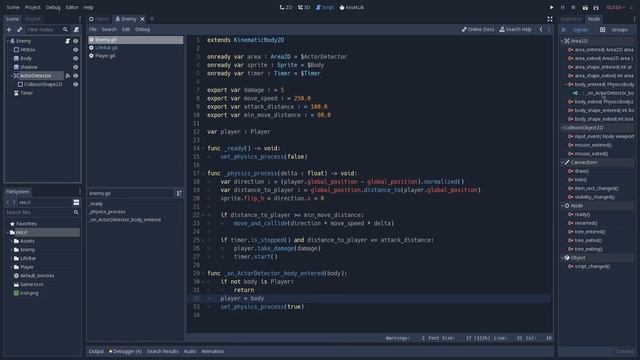This screenshot has height=360, width=640.
Task: Click the search icon in Filter nodes
Action: (x=65, y=29)
